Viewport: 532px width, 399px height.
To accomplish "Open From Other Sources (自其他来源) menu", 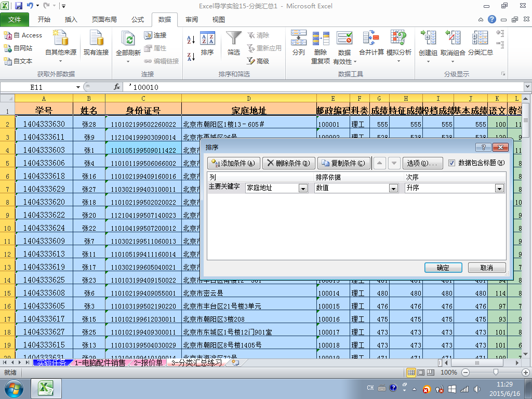I will coord(61,46).
